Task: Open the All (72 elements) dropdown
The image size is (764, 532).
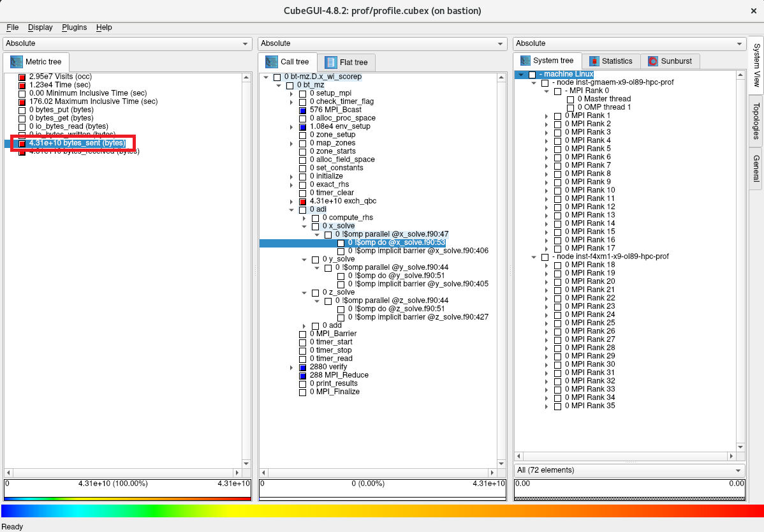Action: pos(628,470)
